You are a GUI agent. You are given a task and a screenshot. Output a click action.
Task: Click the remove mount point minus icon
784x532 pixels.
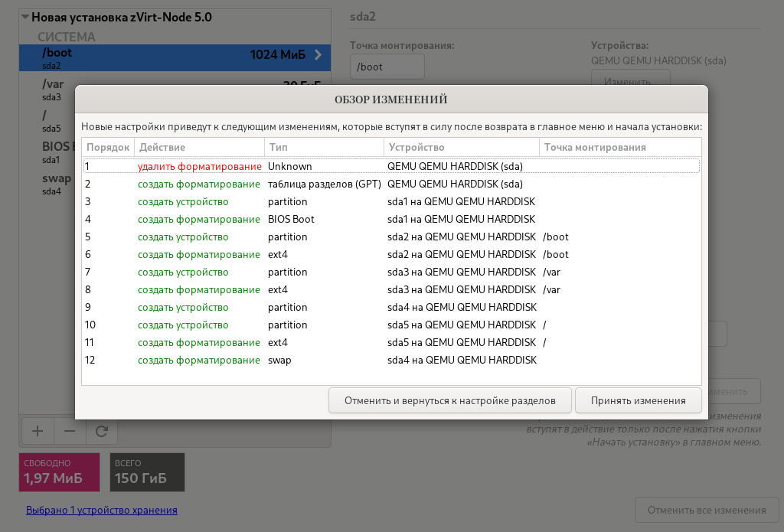point(70,431)
